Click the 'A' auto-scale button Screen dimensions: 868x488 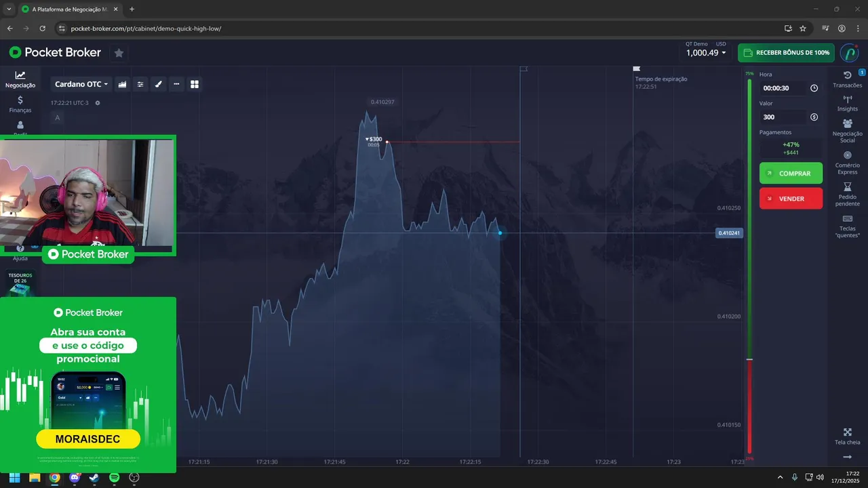[57, 118]
